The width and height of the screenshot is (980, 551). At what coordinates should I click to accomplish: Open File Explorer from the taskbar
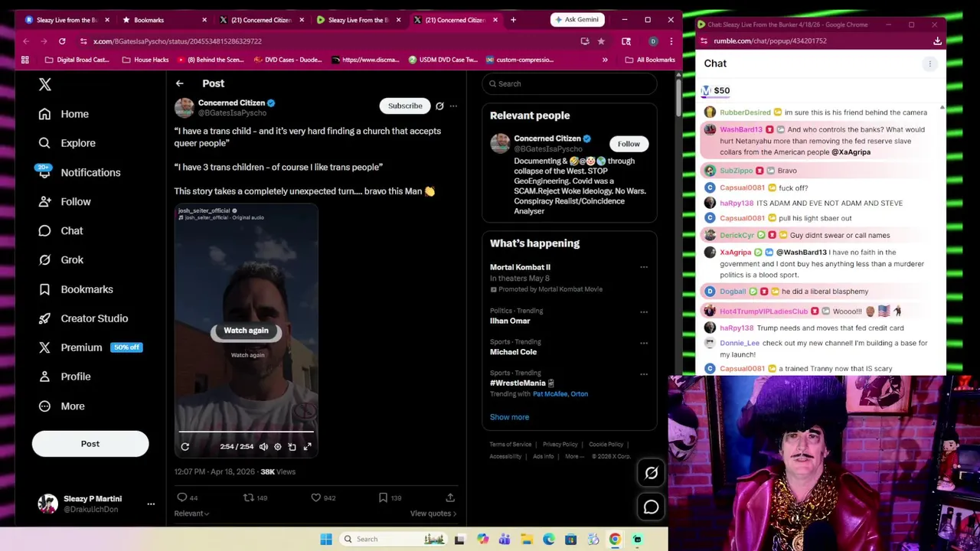click(x=527, y=540)
